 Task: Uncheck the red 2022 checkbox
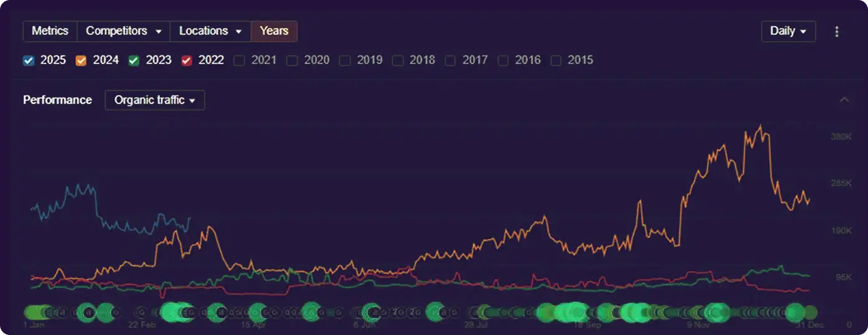(x=187, y=60)
